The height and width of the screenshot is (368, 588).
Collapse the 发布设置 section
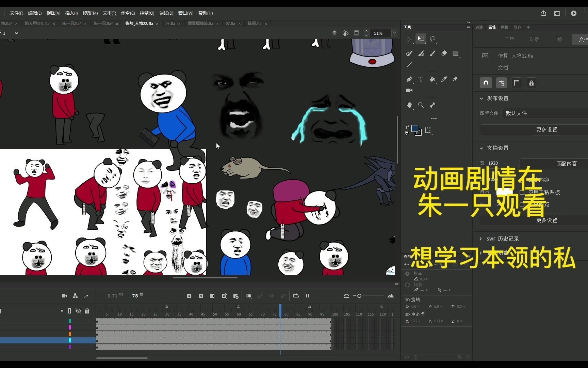point(481,98)
